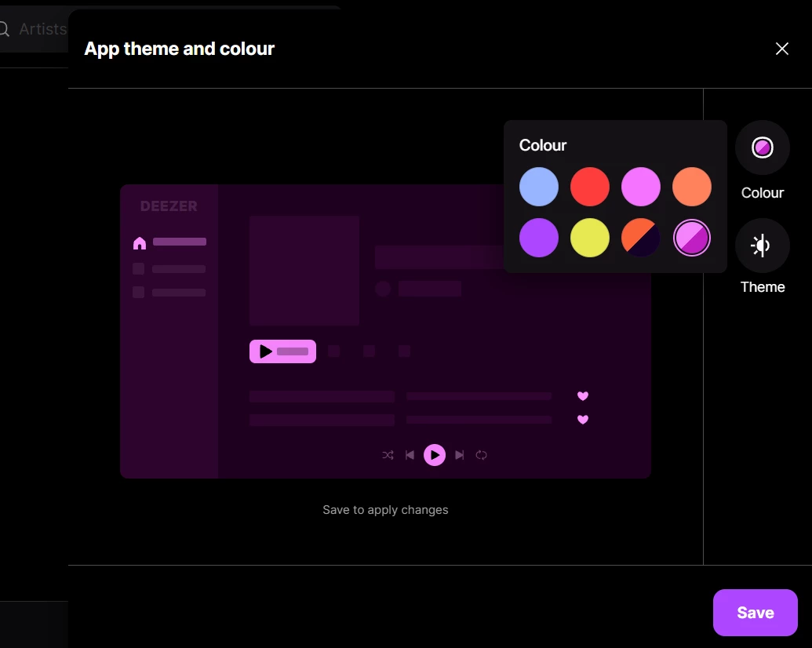Viewport: 812px width, 648px height.
Task: Choose the orange colour swatch
Action: click(692, 187)
